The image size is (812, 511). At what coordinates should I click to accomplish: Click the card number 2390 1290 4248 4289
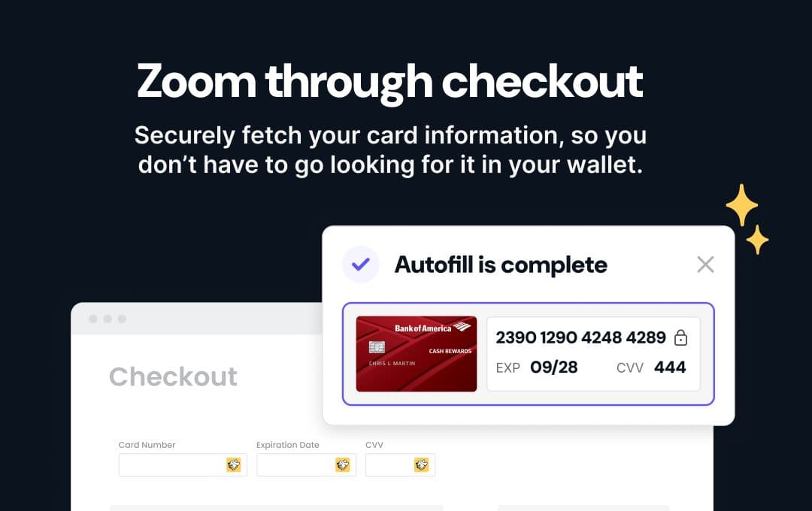(580, 337)
